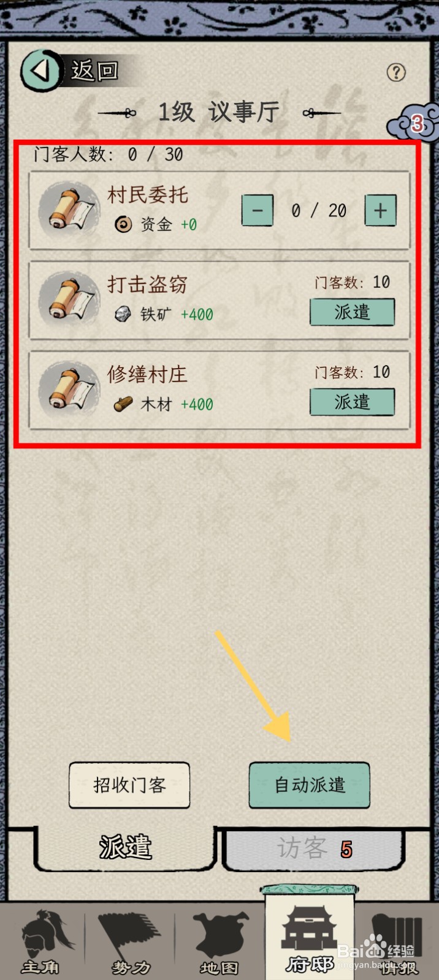
Task: Open the 情报 intelligence icon
Action: [396, 943]
